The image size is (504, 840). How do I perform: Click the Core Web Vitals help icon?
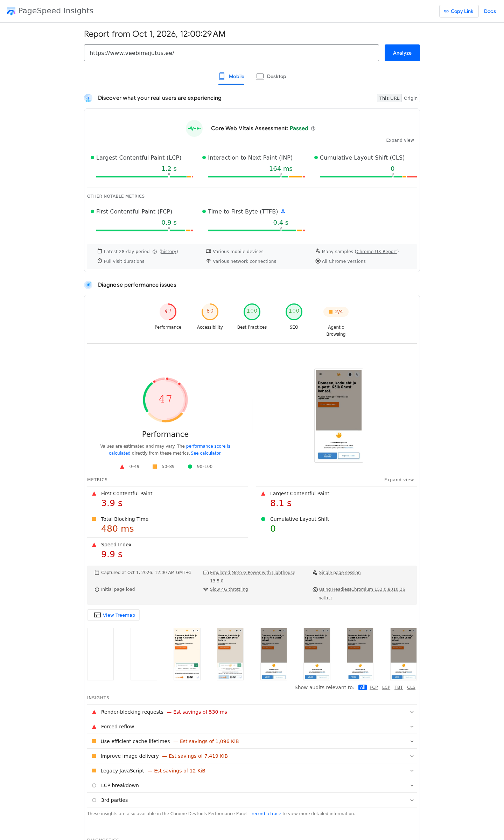[x=313, y=128]
